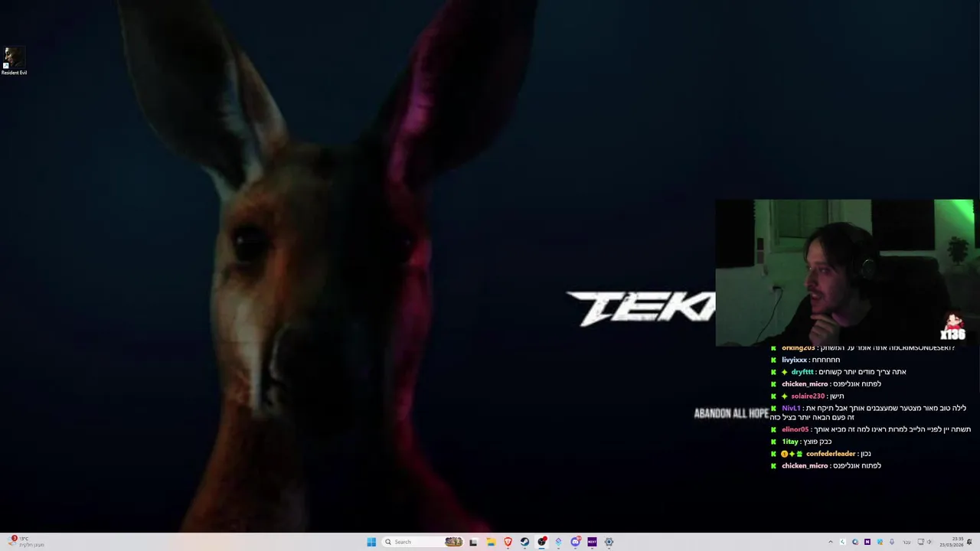Click username dryfttt in chat
Image resolution: width=980 pixels, height=551 pixels.
[802, 372]
